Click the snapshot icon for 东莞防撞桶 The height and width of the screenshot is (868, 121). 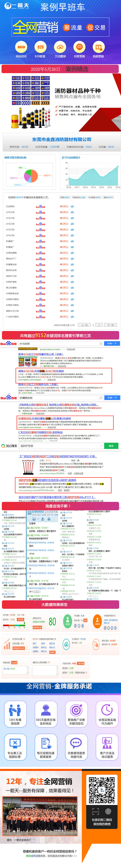click(72, 253)
